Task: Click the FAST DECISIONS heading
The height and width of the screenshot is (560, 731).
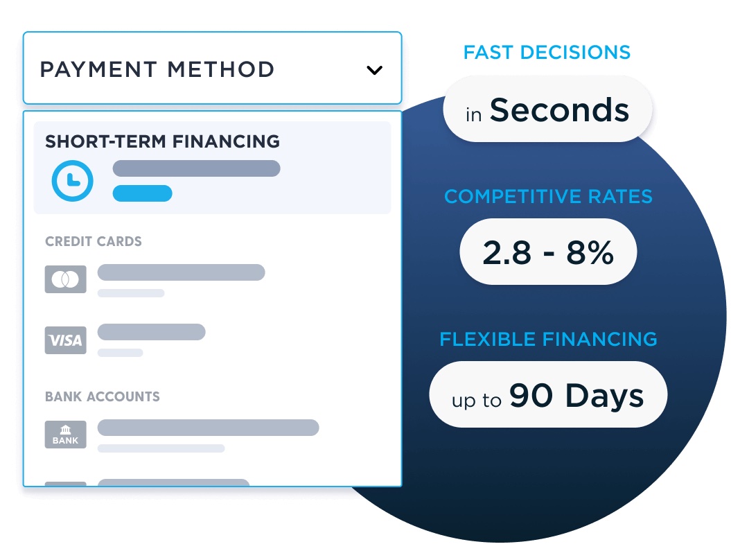Action: [547, 53]
